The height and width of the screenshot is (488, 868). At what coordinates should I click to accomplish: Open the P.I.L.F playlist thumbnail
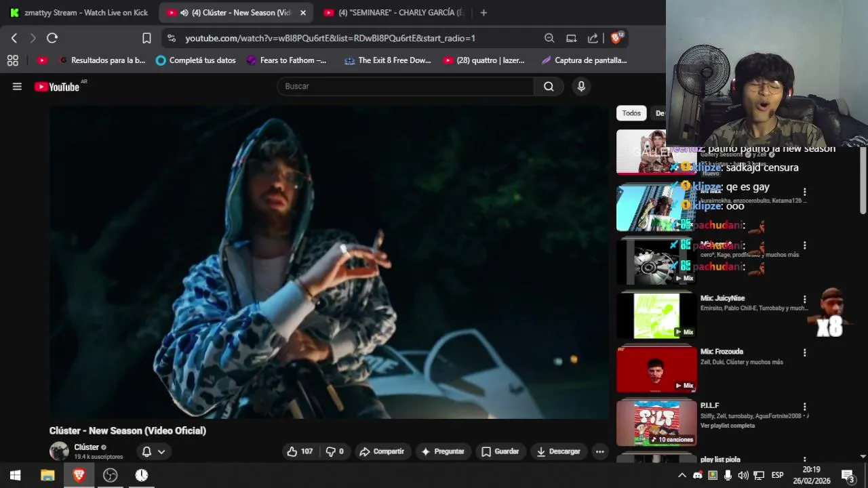tap(656, 423)
